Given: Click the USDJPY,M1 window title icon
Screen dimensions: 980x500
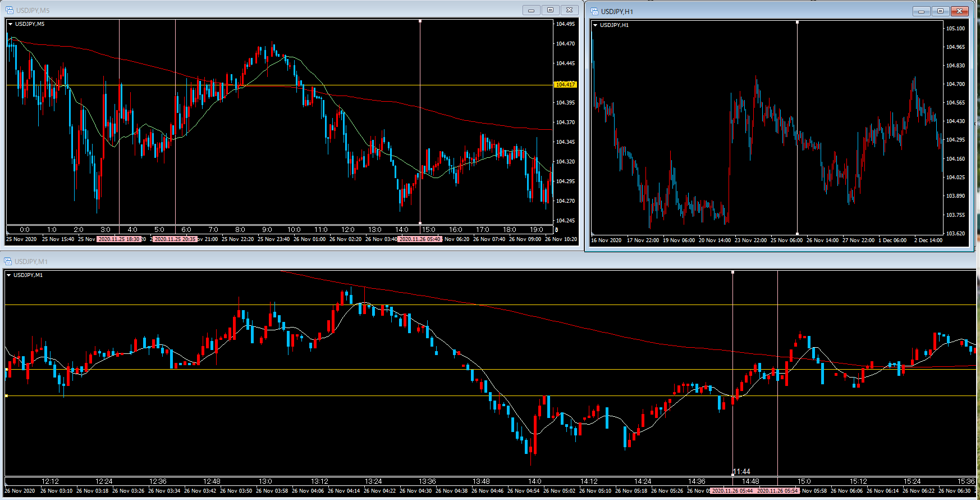Looking at the screenshot, I should 8,261.
